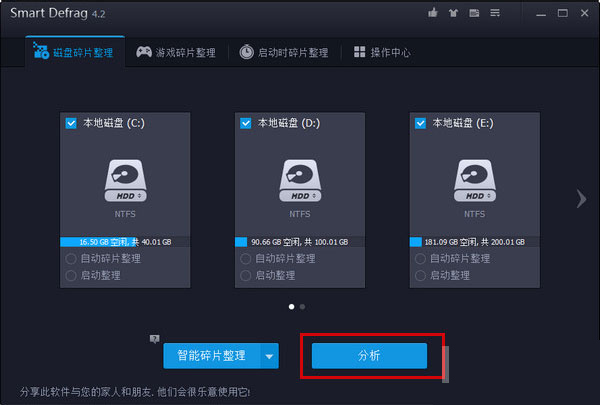Uncheck the 本地磁盘 (E:) checkbox
600x405 pixels.
pos(421,123)
